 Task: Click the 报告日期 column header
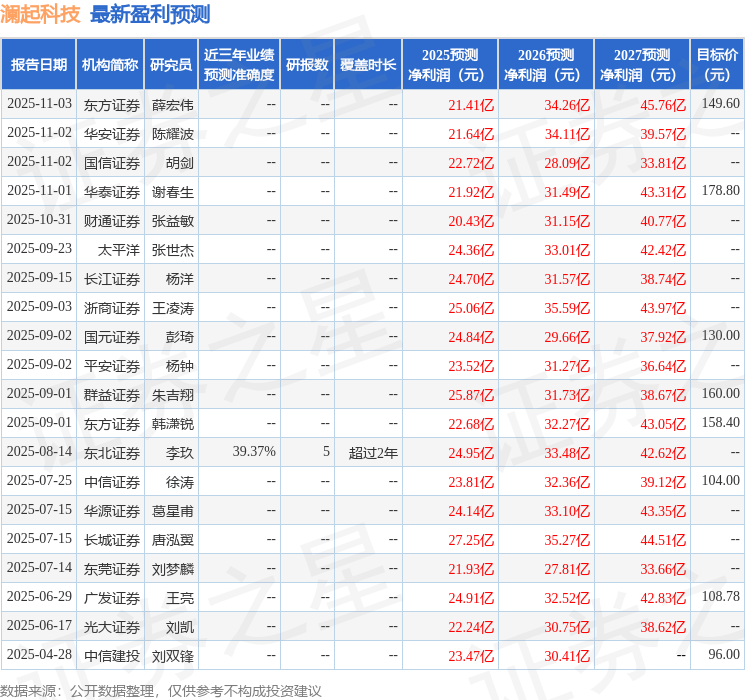point(38,65)
